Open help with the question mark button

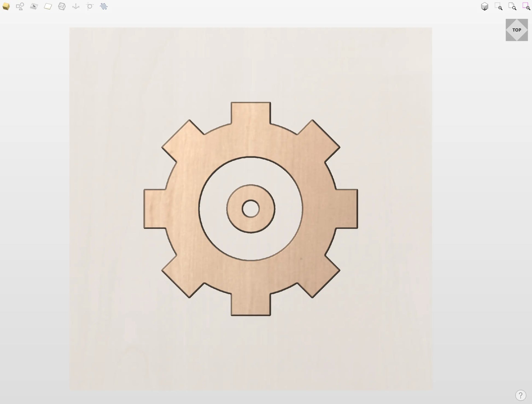[521, 395]
